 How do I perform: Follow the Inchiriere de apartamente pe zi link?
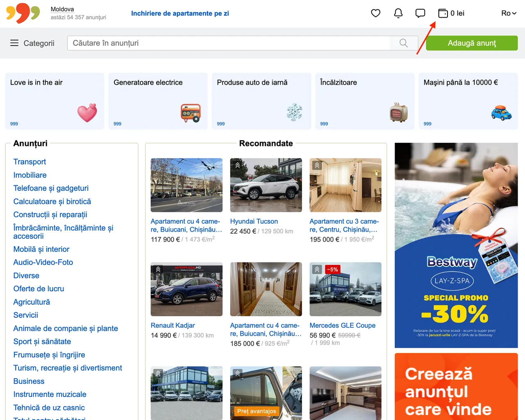(x=180, y=13)
